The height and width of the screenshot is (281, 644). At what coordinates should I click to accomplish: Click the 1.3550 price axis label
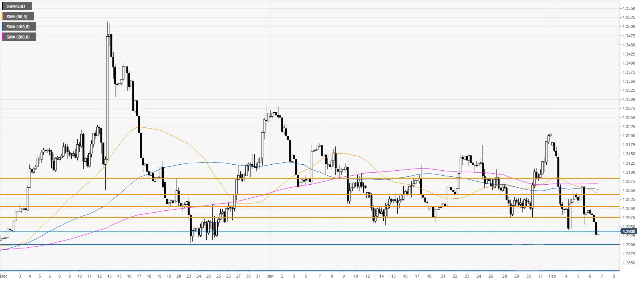click(629, 8)
